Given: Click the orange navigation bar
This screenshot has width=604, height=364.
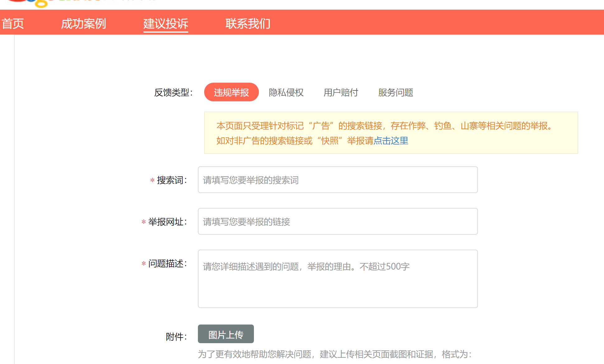Looking at the screenshot, I should (x=436, y=22).
